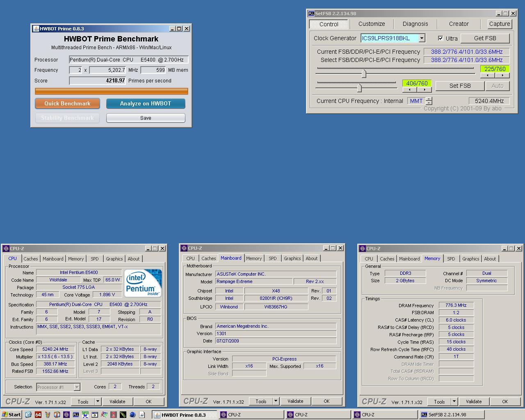Click the Rampage Extreme model field
This screenshot has height=420, width=525.
click(x=254, y=281)
